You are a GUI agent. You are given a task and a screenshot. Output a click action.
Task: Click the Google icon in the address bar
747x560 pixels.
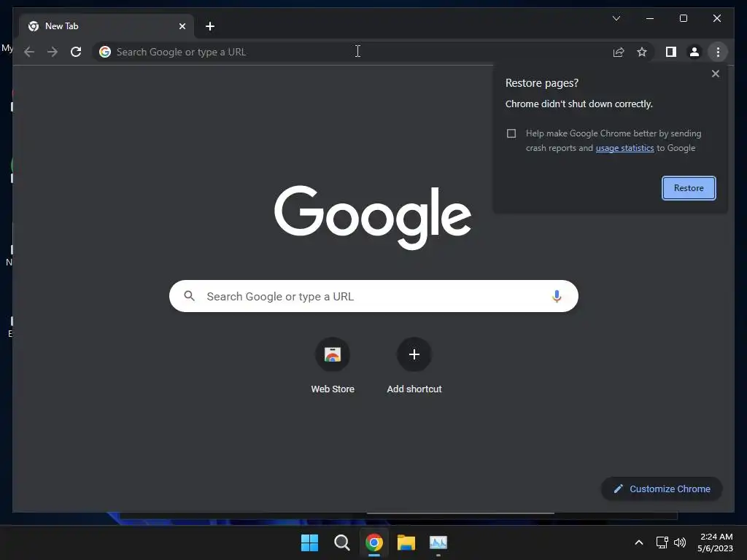pyautogui.click(x=105, y=52)
